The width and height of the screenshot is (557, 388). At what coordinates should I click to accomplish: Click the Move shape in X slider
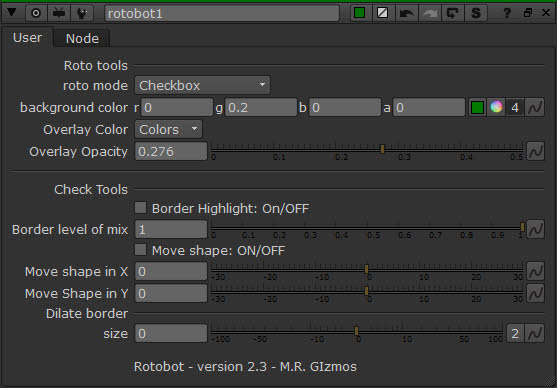[367, 271]
